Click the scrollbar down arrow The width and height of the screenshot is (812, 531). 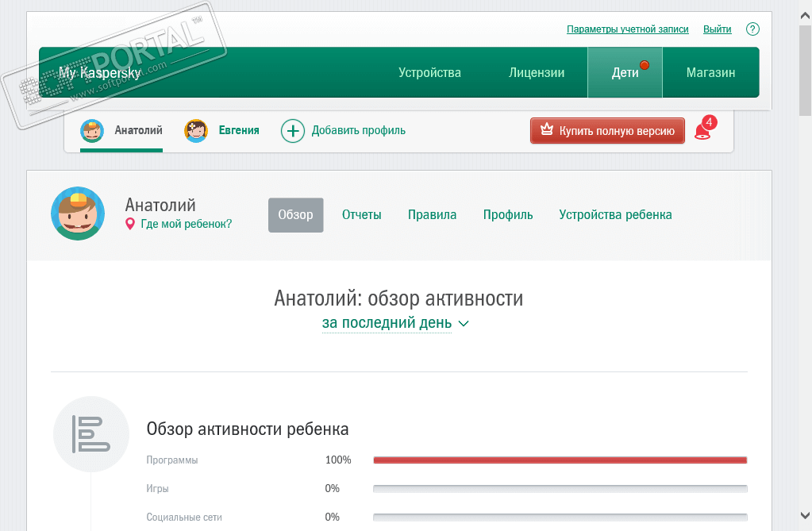click(x=806, y=515)
